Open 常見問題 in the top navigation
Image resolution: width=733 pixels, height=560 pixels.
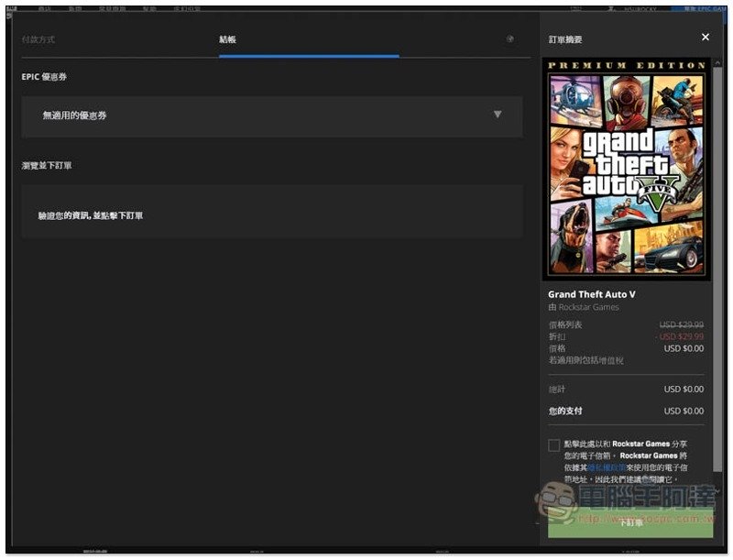click(111, 8)
